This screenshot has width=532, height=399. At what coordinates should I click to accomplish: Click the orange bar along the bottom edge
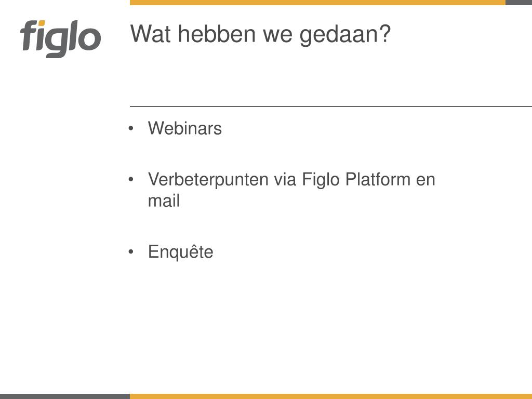(x=331, y=396)
